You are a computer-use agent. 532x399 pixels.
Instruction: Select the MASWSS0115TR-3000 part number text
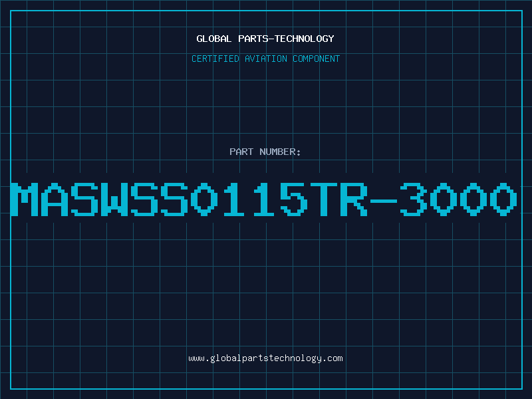[x=264, y=199]
